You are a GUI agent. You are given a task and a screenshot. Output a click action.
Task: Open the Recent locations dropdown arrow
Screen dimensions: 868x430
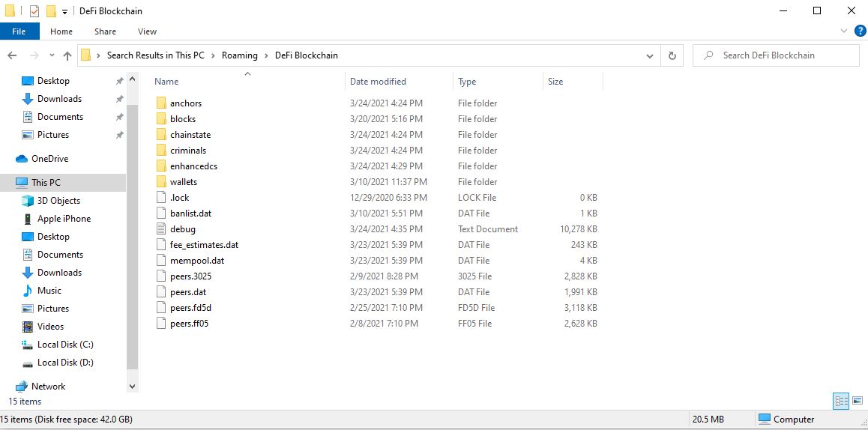[52, 55]
